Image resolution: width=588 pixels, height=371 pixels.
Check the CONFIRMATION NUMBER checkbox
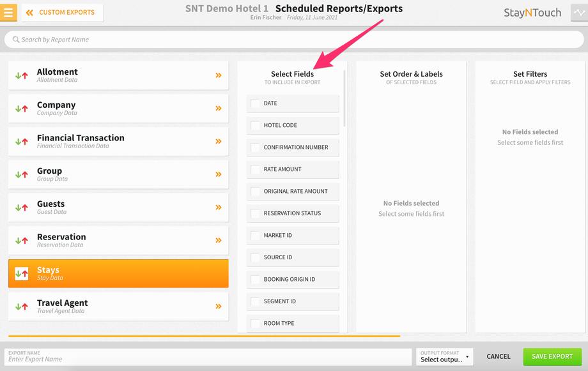coord(255,148)
